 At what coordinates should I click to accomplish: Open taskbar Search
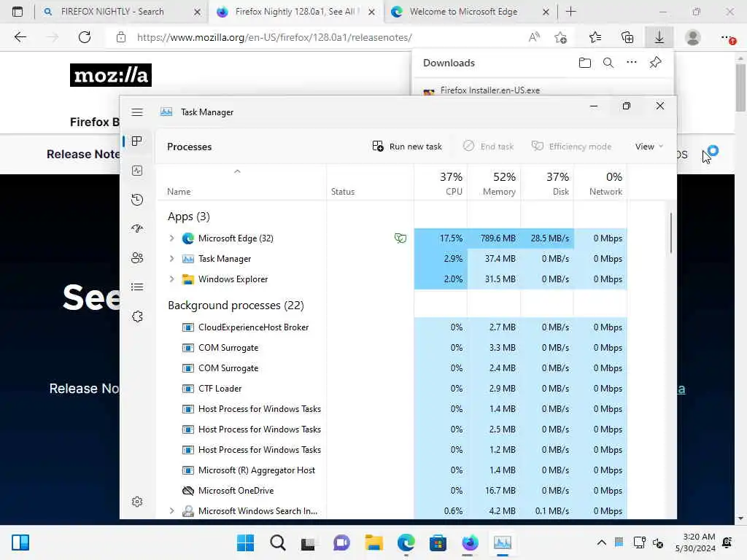tap(277, 542)
